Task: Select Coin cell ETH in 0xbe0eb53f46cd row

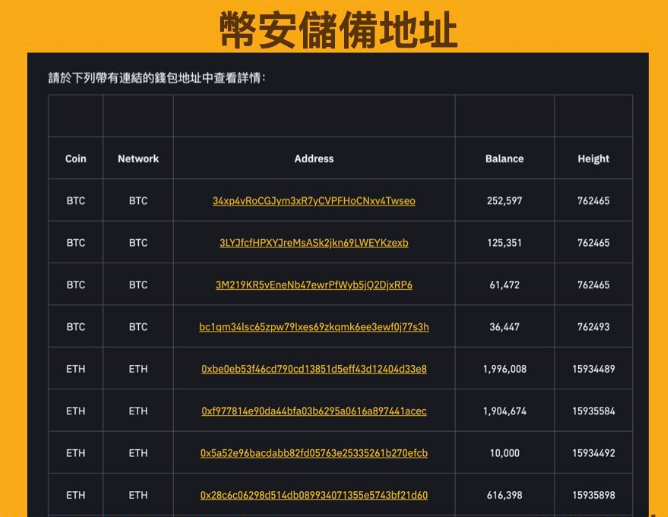Action: (76, 369)
